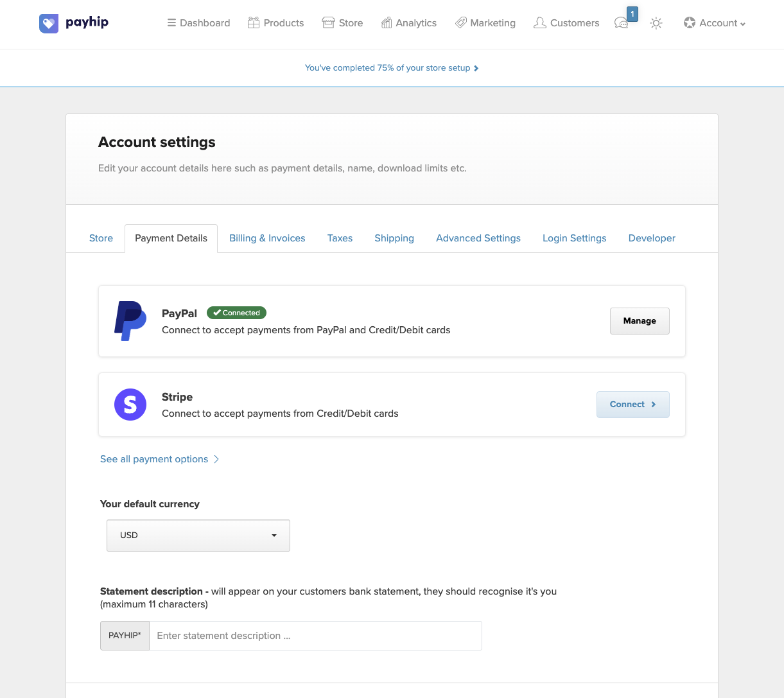Open the See all payment options link

click(160, 459)
